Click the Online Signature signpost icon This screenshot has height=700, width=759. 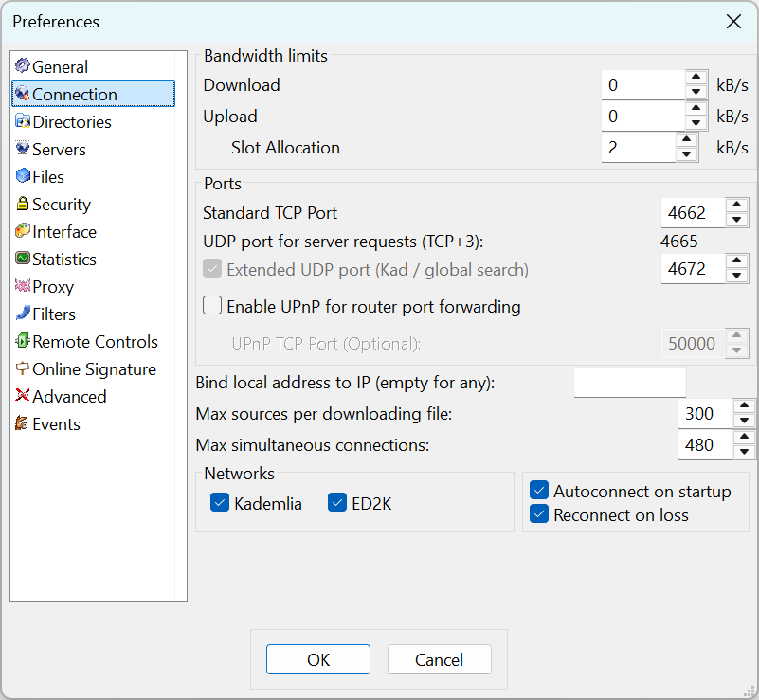pos(22,368)
